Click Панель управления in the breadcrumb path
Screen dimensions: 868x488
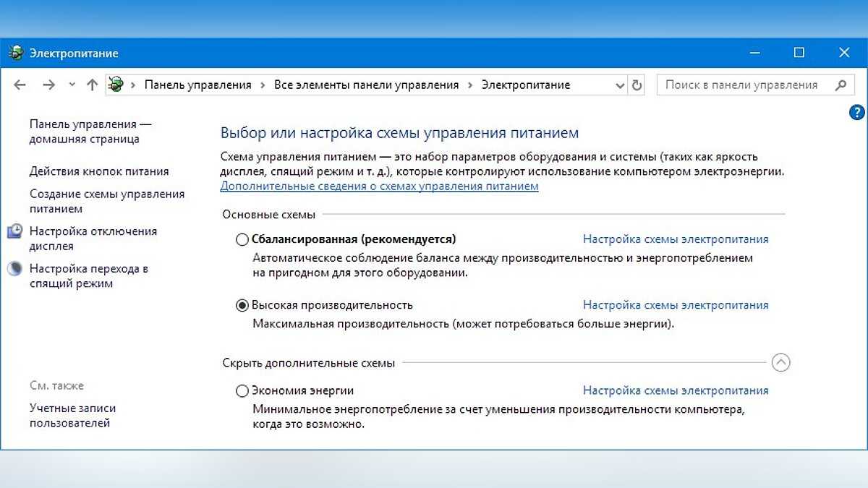pos(197,85)
